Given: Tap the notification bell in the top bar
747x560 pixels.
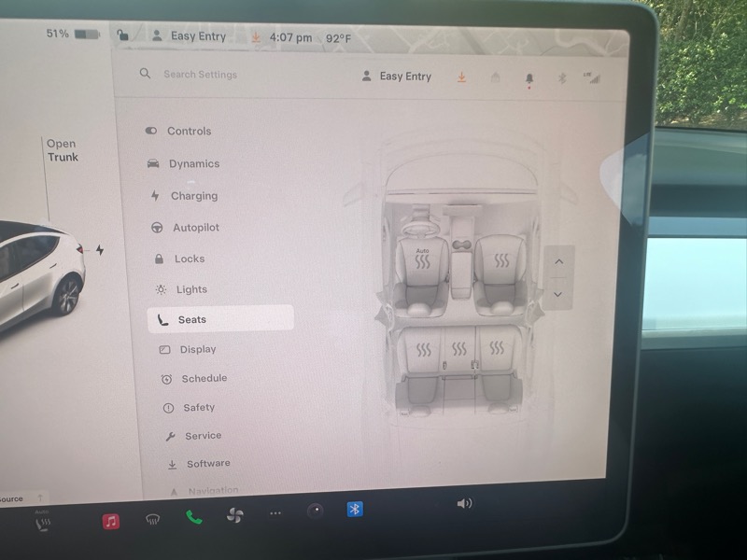Looking at the screenshot, I should click(x=528, y=77).
